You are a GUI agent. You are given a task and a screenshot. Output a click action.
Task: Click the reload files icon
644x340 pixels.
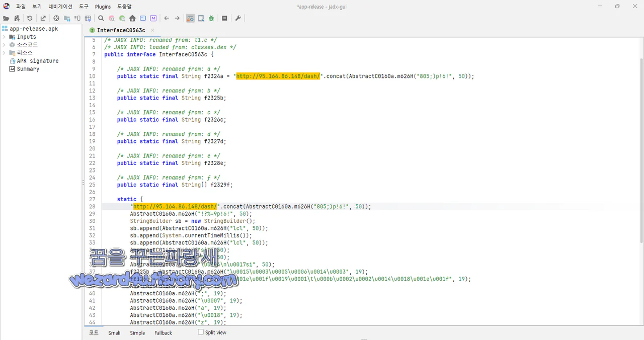30,18
